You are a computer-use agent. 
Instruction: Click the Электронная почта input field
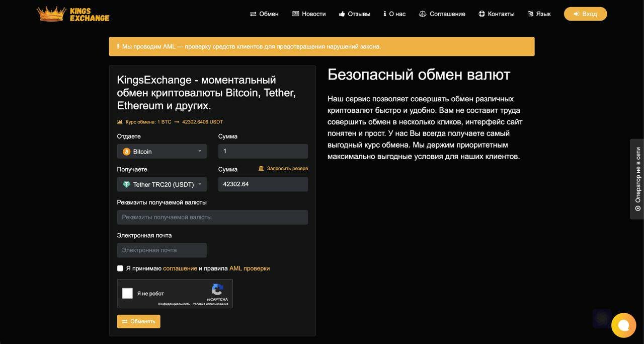[162, 250]
